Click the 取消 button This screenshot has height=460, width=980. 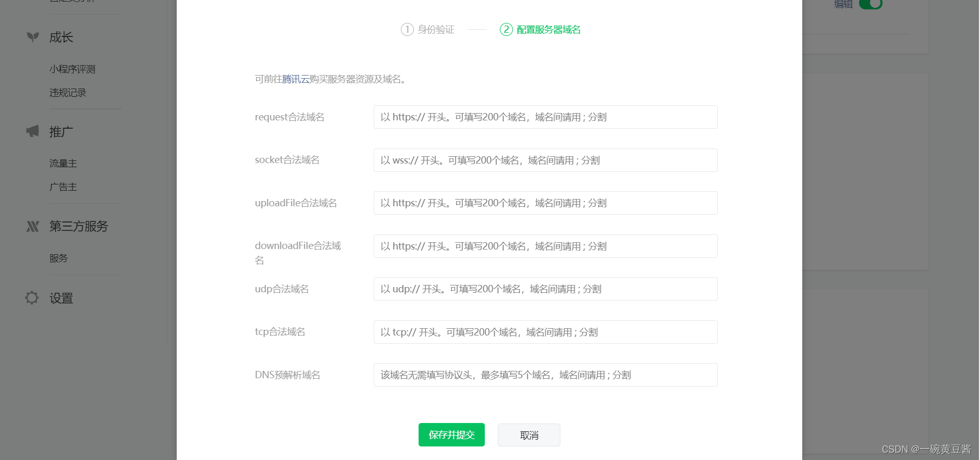pos(529,435)
